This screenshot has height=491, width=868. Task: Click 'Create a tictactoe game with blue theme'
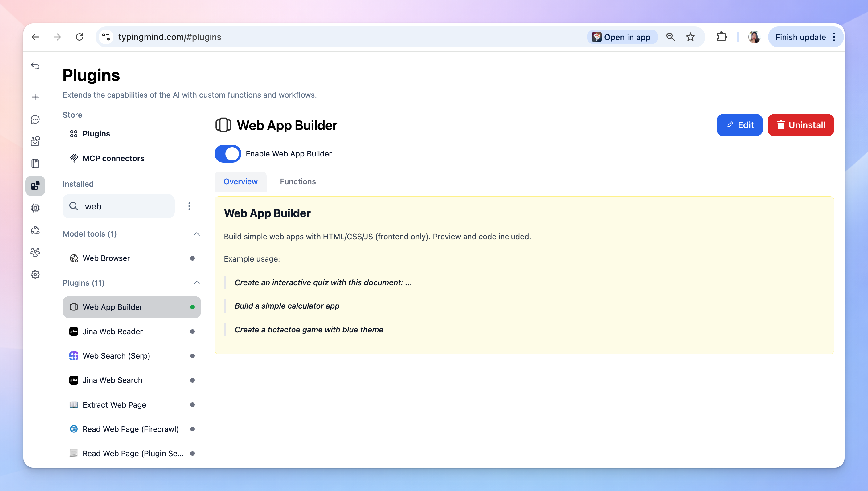(x=309, y=330)
